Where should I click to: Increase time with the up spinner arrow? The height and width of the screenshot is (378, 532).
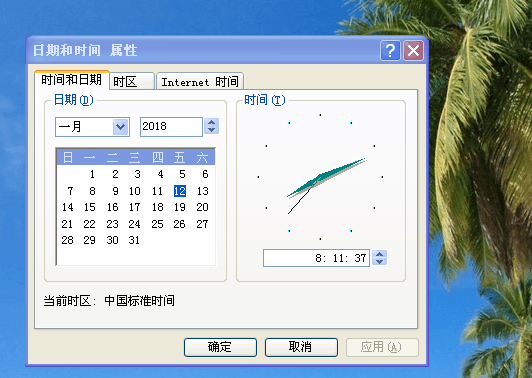pos(380,254)
